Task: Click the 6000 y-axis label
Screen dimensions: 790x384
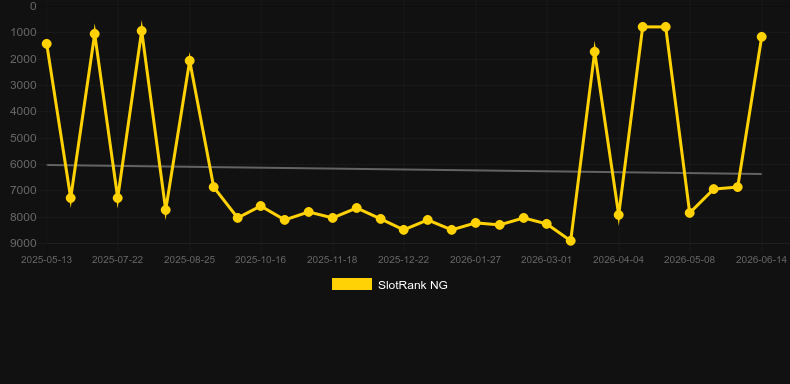Action: [x=24, y=164]
